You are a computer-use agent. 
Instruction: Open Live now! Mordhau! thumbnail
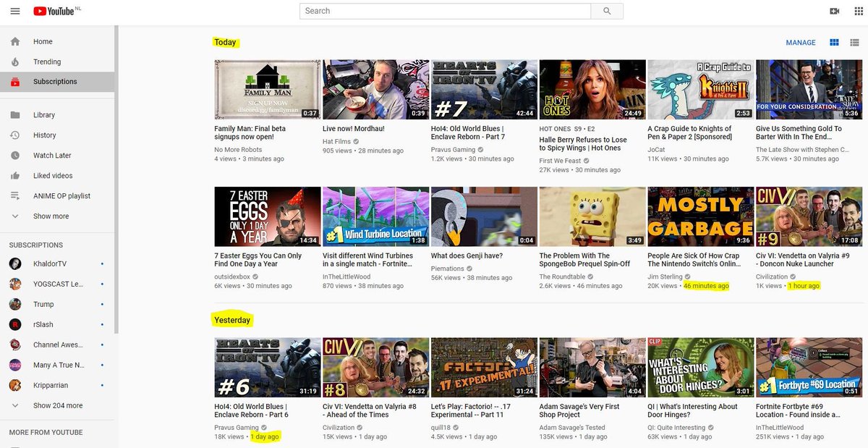[x=376, y=90]
